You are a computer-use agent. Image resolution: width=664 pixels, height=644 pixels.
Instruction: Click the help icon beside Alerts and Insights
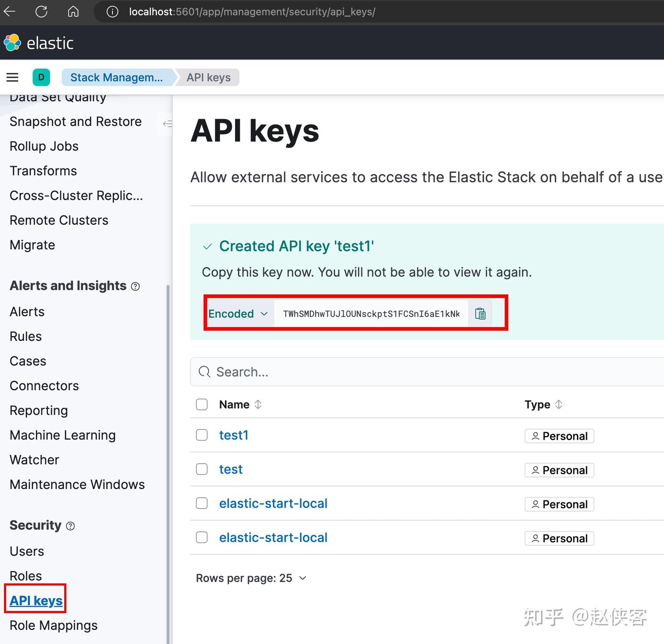point(135,286)
